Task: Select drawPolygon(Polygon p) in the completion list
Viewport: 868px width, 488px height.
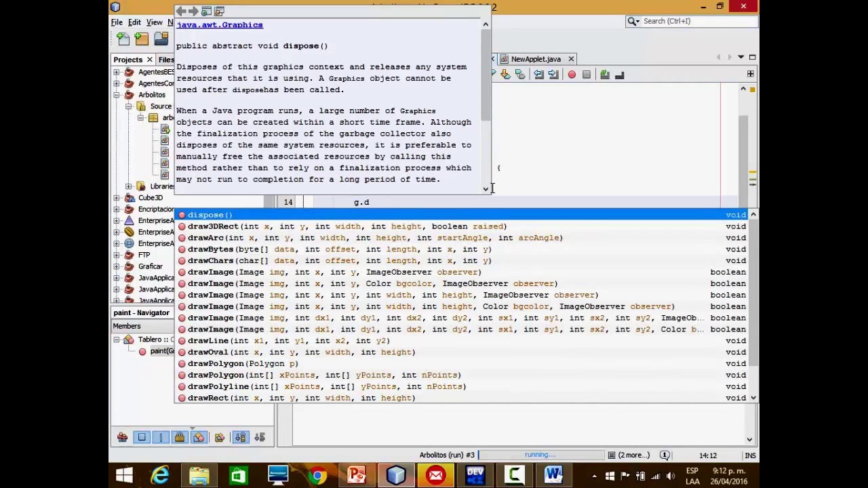Action: tap(461, 364)
